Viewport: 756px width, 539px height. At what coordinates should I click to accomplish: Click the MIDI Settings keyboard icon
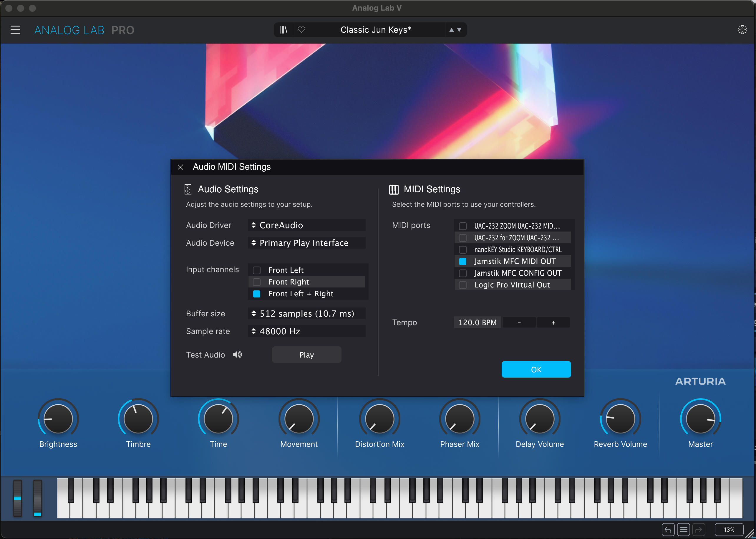click(394, 189)
